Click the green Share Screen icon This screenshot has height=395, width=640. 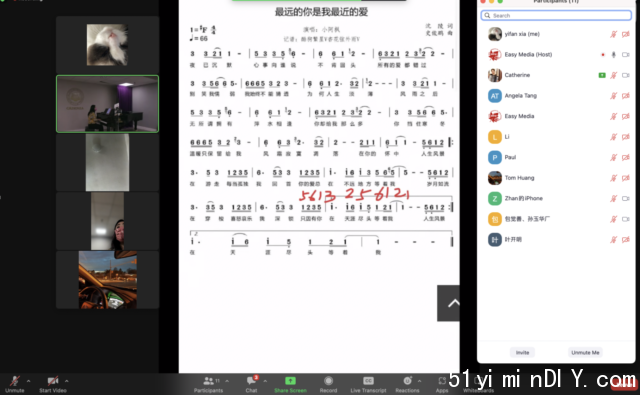(x=290, y=381)
